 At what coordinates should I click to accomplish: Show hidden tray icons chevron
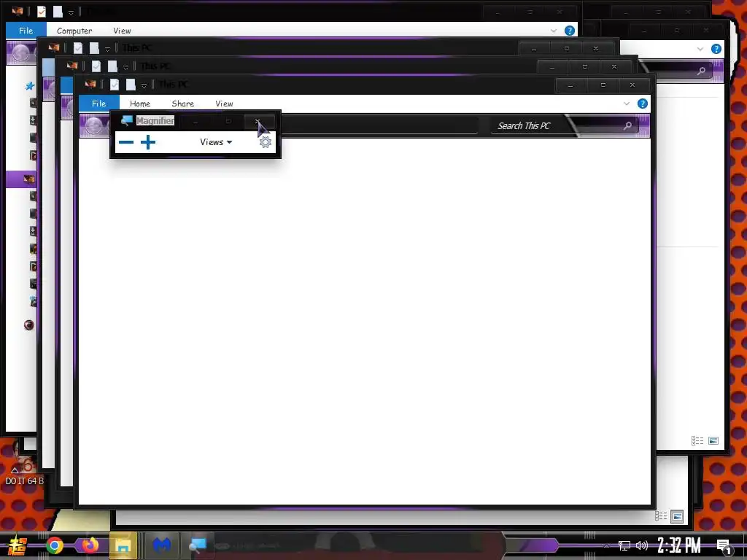(x=606, y=545)
